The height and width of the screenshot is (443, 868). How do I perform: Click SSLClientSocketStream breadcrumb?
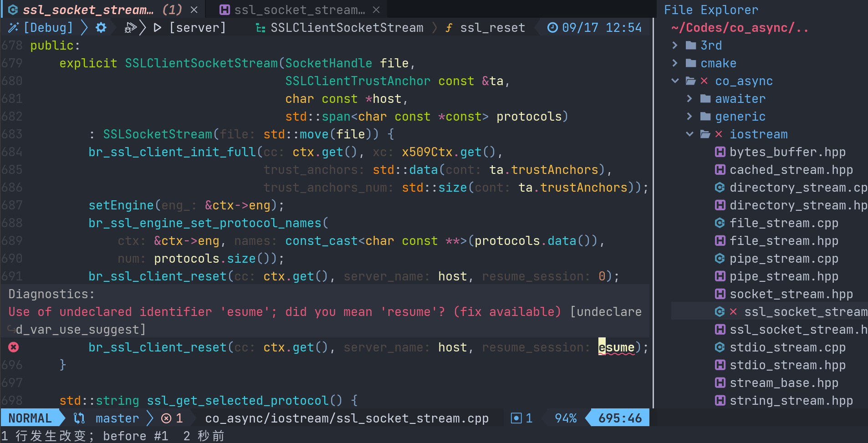[347, 28]
